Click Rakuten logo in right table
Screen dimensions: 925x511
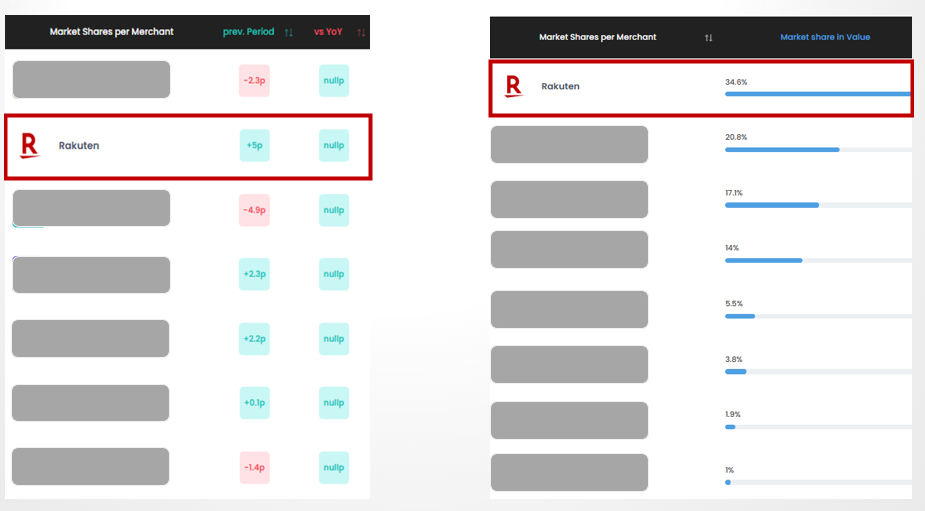[514, 86]
